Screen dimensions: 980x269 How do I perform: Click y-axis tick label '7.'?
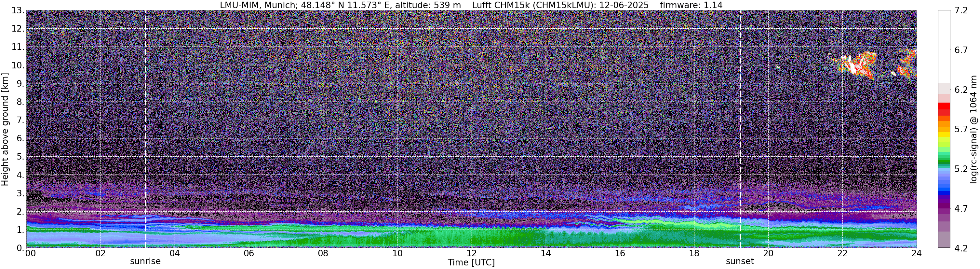point(20,120)
